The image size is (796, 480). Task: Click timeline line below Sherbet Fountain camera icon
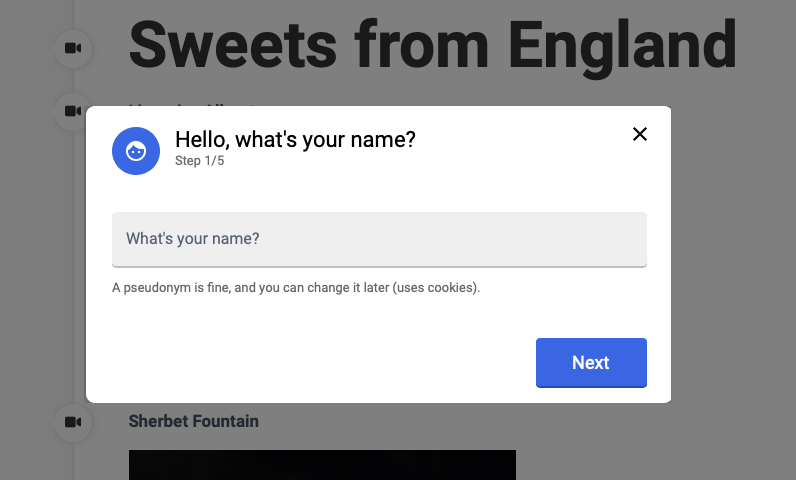[x=73, y=460]
